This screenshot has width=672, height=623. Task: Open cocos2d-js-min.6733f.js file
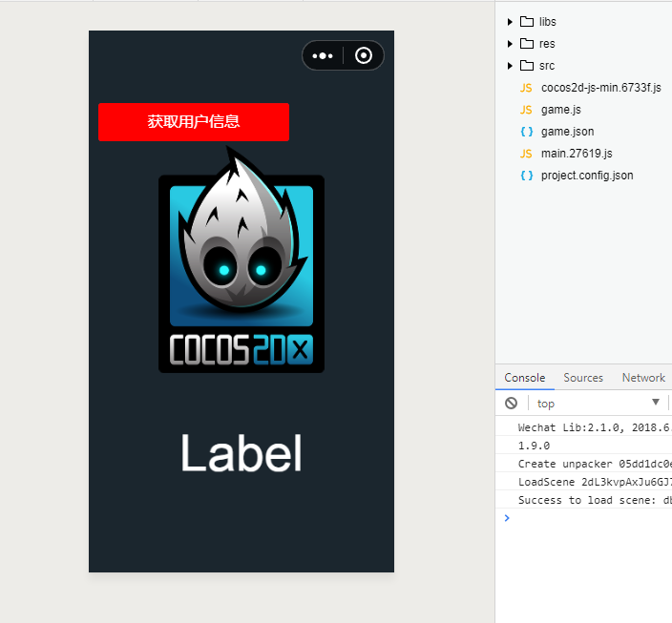pyautogui.click(x=600, y=88)
